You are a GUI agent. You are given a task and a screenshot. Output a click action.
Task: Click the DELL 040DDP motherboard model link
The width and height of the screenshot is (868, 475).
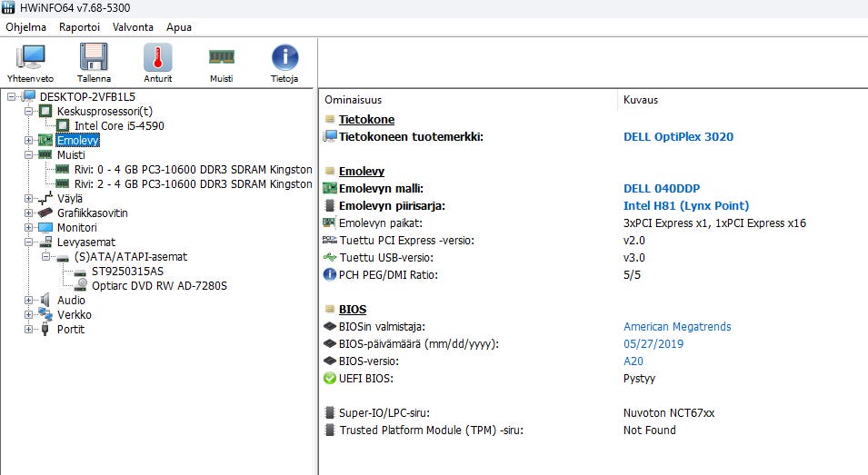pyautogui.click(x=662, y=189)
